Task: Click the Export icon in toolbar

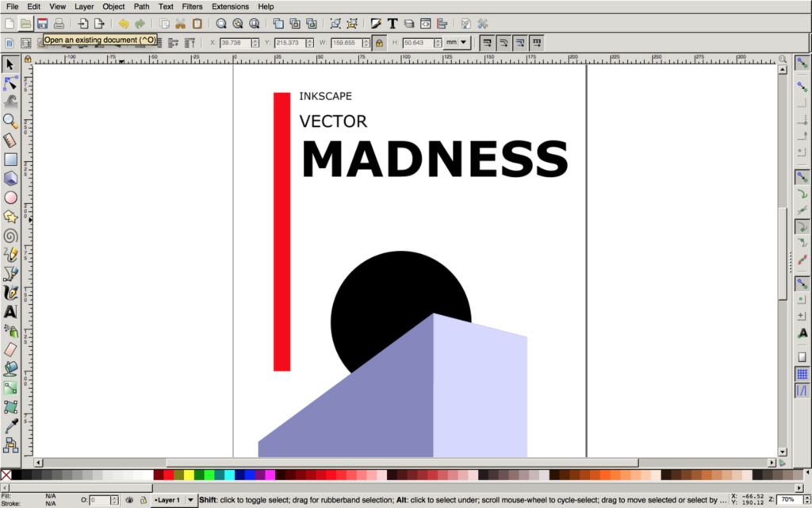Action: [99, 24]
